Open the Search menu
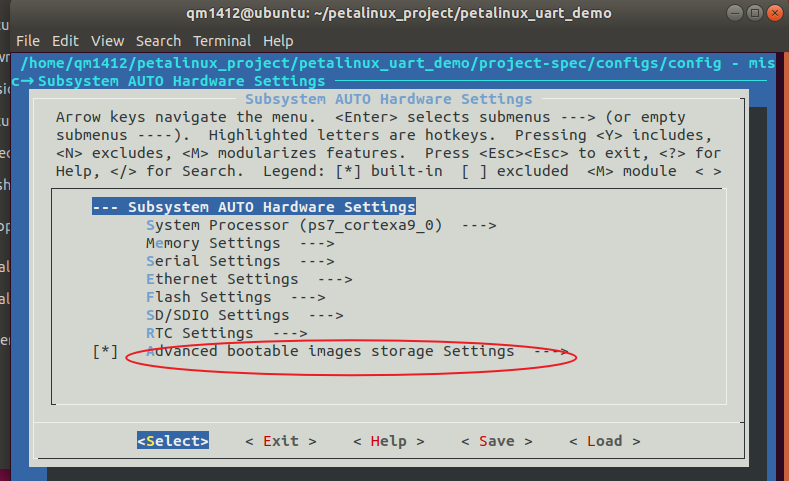Image resolution: width=789 pixels, height=481 pixels. coord(158,41)
